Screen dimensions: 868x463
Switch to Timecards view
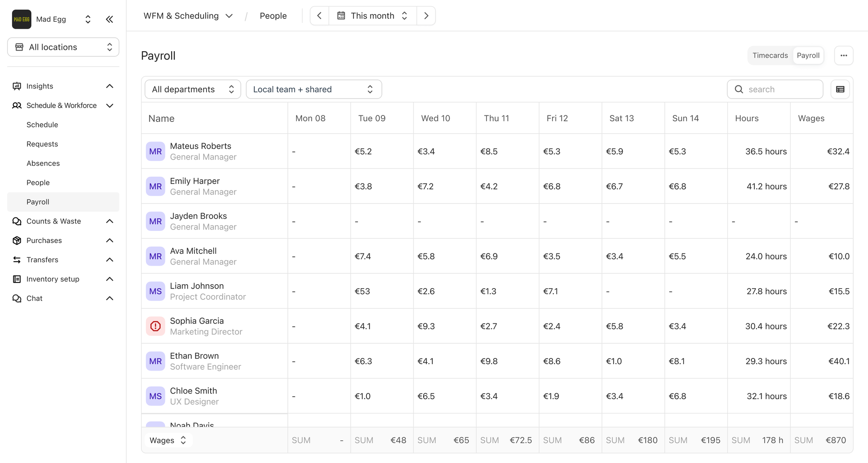(x=770, y=56)
